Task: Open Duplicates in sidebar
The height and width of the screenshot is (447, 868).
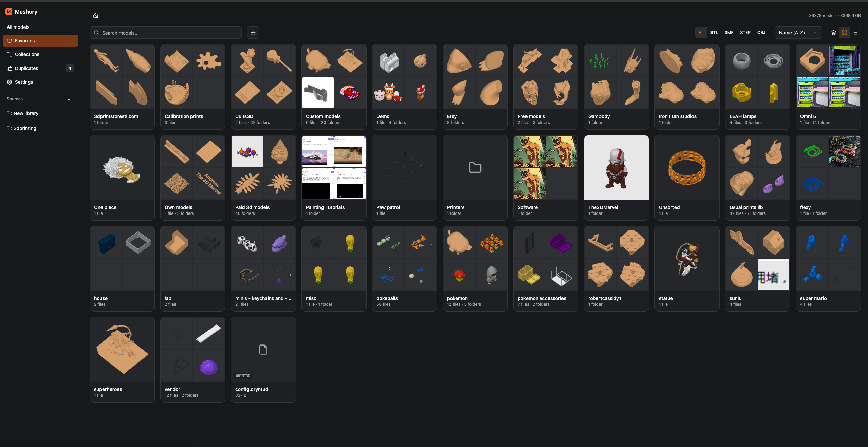Action: tap(40, 68)
